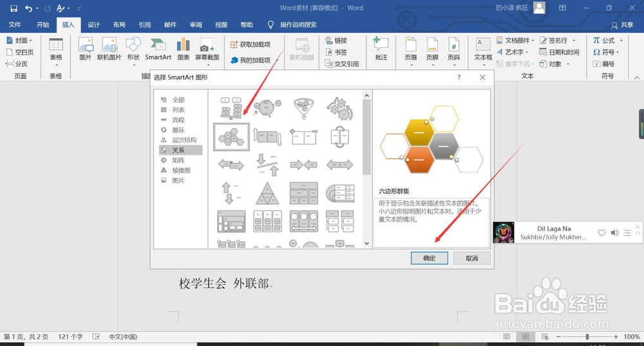This screenshot has width=644, height=346.
Task: Like the song with the heart icon
Action: click(601, 233)
